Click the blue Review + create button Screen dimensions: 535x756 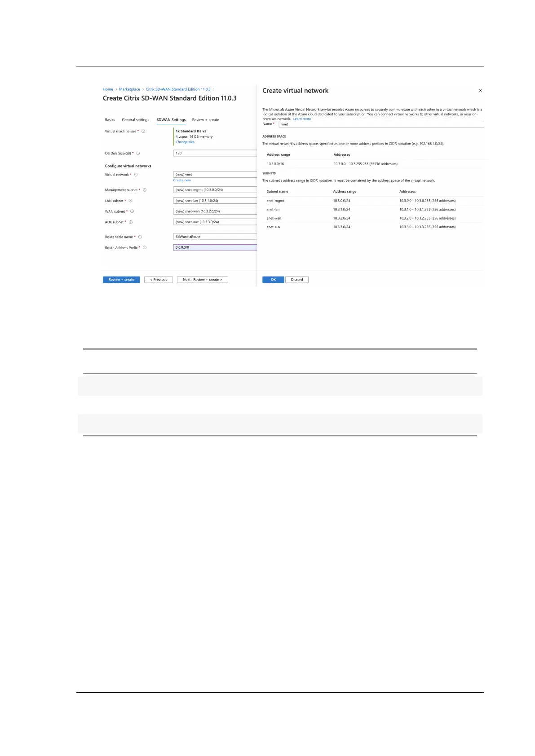(121, 280)
